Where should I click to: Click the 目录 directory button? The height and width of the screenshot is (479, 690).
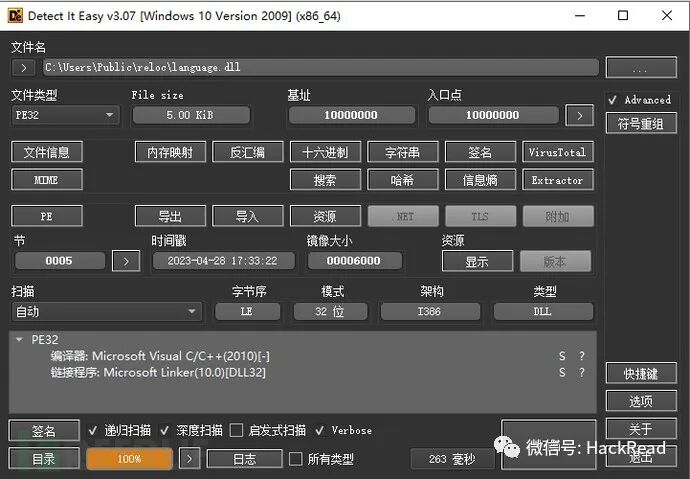pos(44,459)
